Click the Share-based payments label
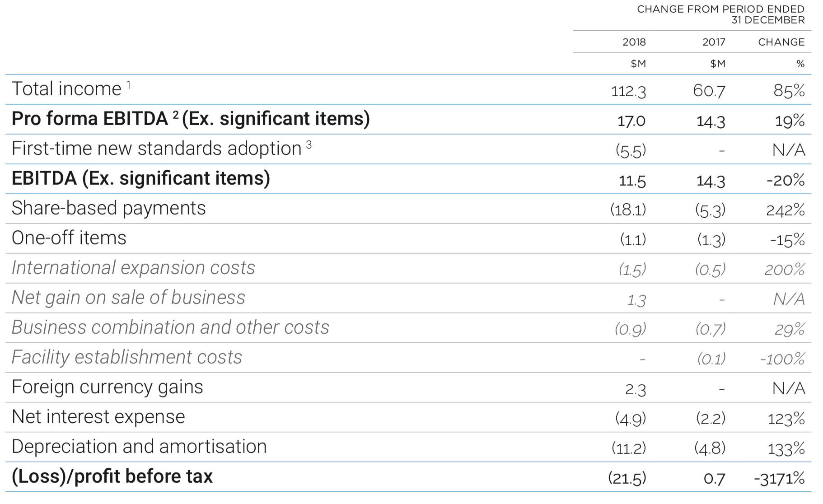Image resolution: width=823 pixels, height=504 pixels. pos(108,208)
